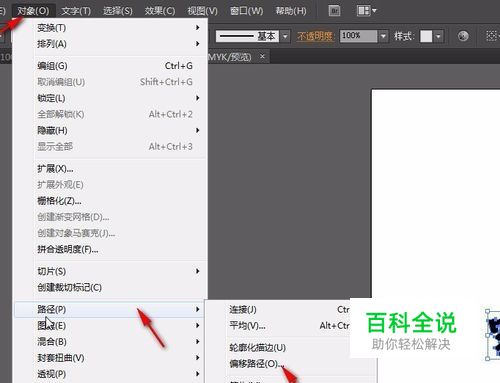Select the 路径(P) submenu entry
This screenshot has height=383, width=500.
pyautogui.click(x=110, y=309)
